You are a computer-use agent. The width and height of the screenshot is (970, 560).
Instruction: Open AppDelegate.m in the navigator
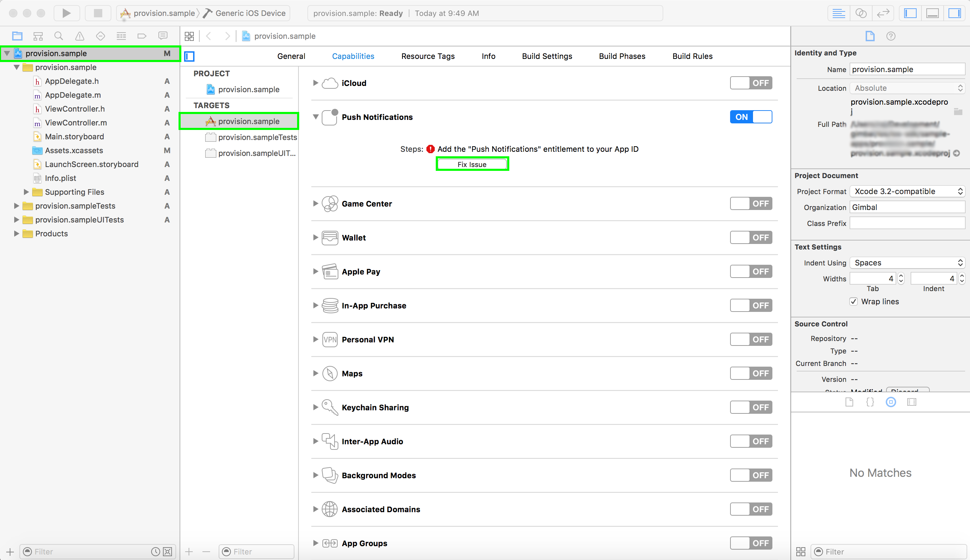[x=73, y=95]
